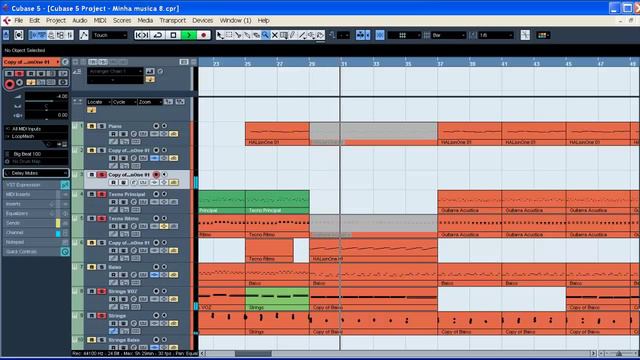
Task: Adjust the inspector pan slider
Action: click(47, 107)
